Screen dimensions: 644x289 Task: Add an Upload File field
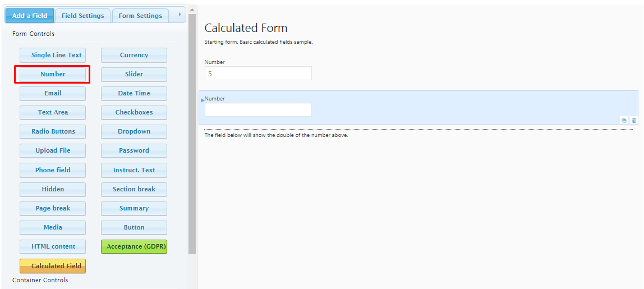click(x=53, y=150)
